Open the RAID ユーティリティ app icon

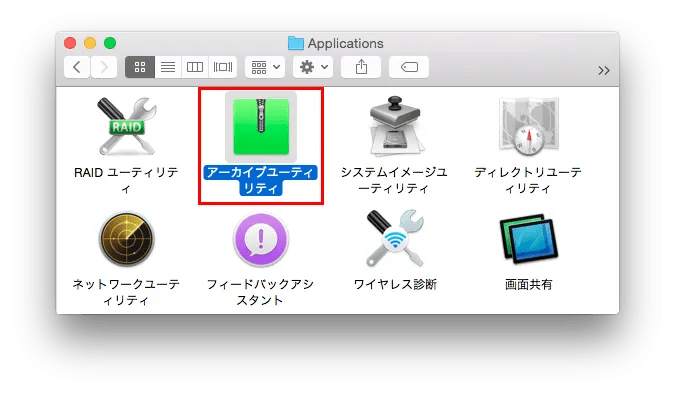pyautogui.click(x=126, y=126)
